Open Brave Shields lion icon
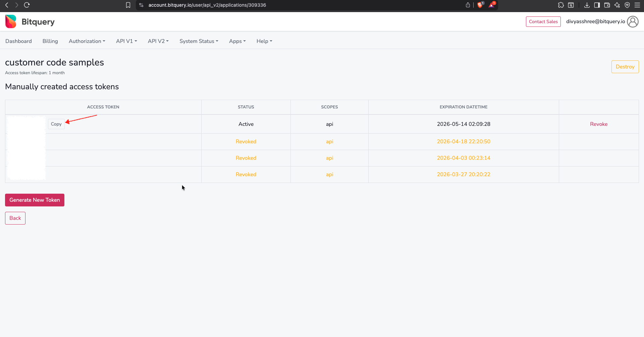 [480, 5]
